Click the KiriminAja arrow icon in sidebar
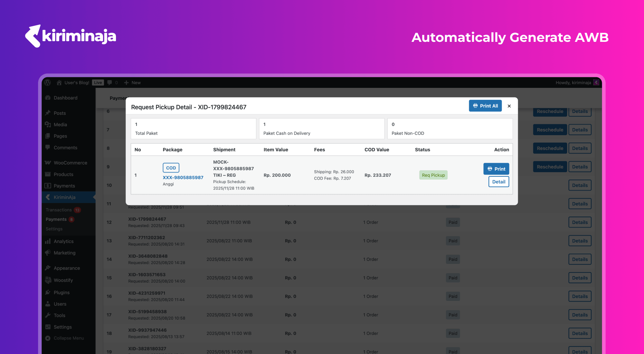The image size is (644, 354). pos(48,197)
